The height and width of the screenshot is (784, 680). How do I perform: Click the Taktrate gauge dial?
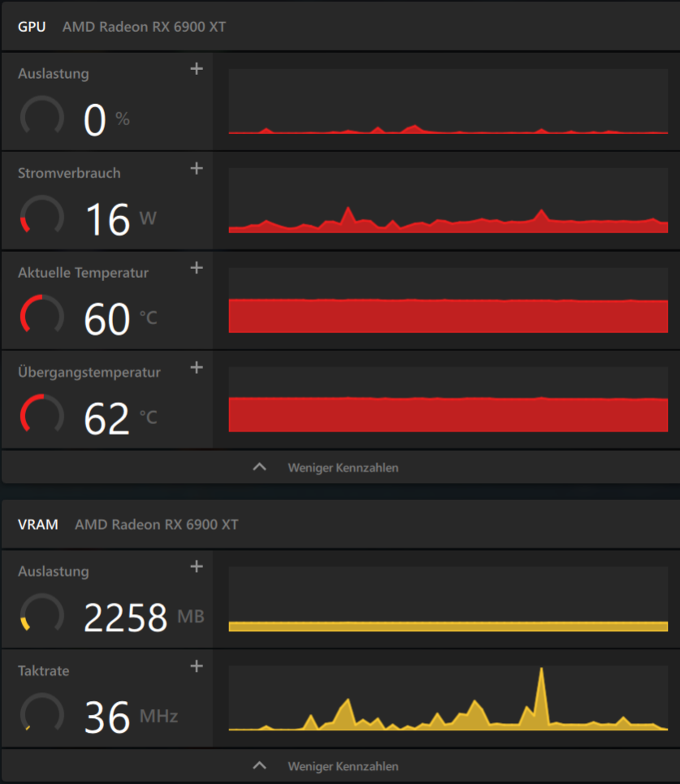(41, 715)
